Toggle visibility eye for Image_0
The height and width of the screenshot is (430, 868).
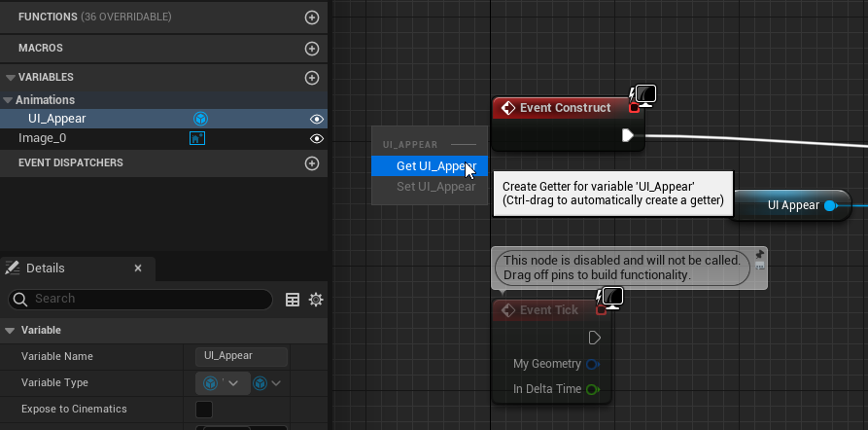pos(317,138)
